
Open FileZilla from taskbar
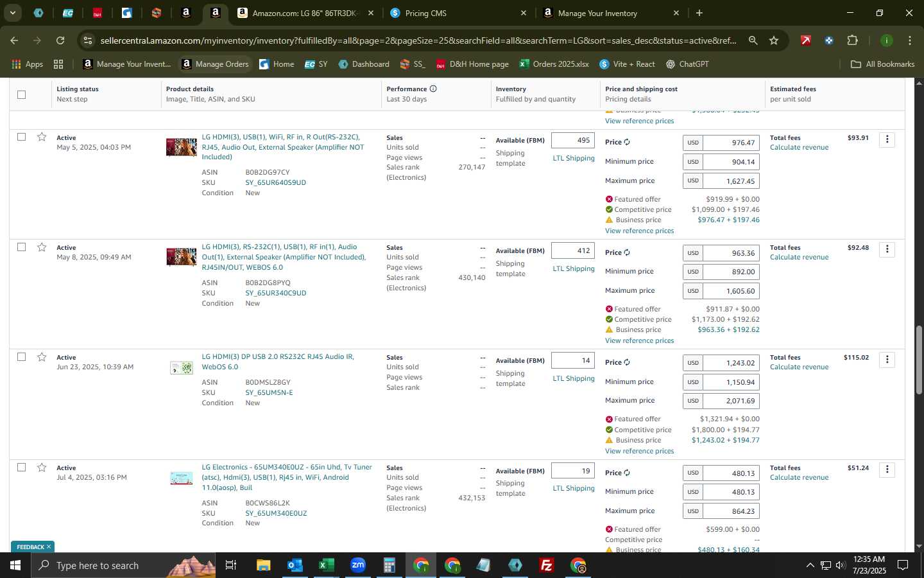pyautogui.click(x=547, y=565)
